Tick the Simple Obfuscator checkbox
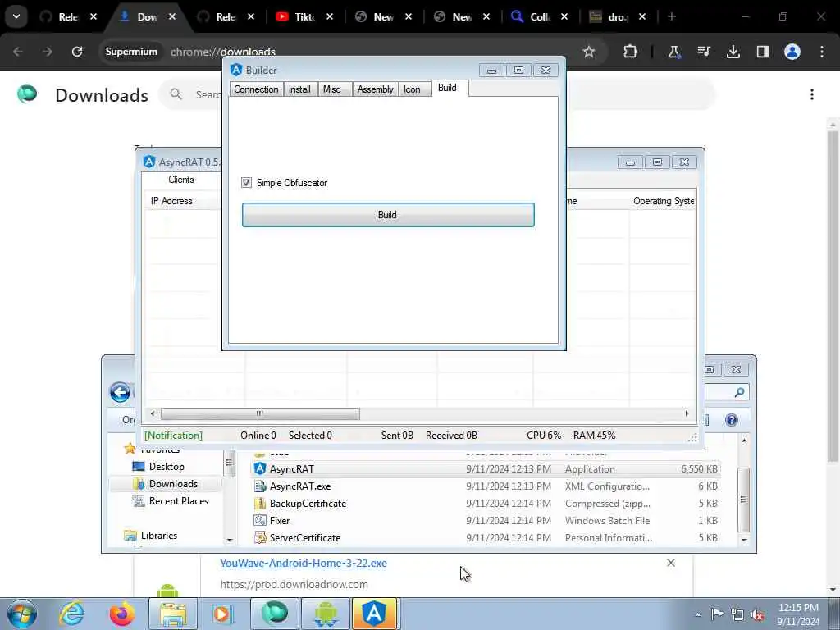Image resolution: width=840 pixels, height=630 pixels. click(x=246, y=183)
